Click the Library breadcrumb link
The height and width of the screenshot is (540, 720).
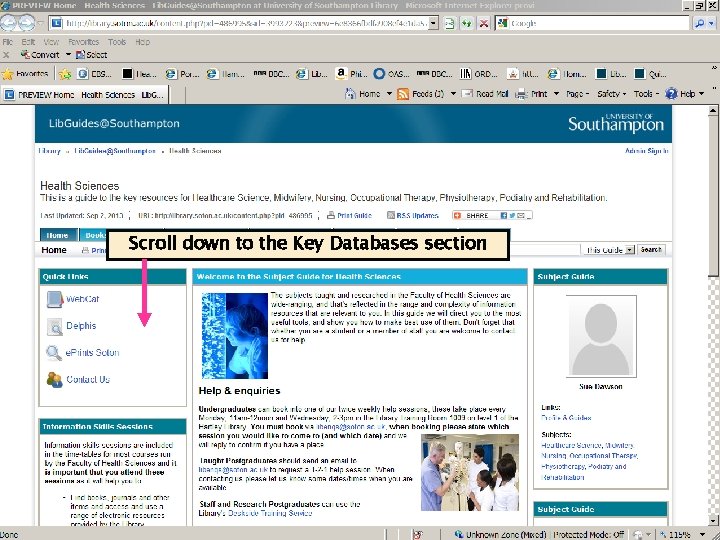coord(50,151)
